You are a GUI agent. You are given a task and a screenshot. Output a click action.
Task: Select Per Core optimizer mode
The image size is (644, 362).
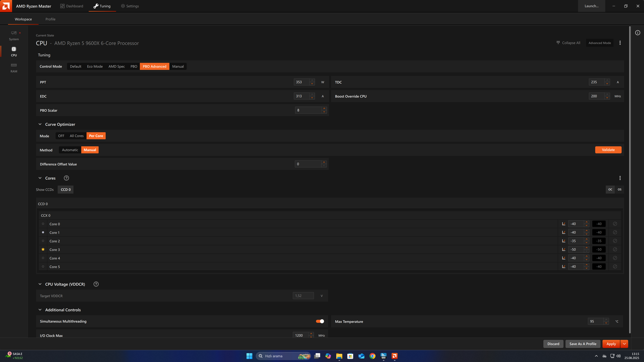click(96, 136)
